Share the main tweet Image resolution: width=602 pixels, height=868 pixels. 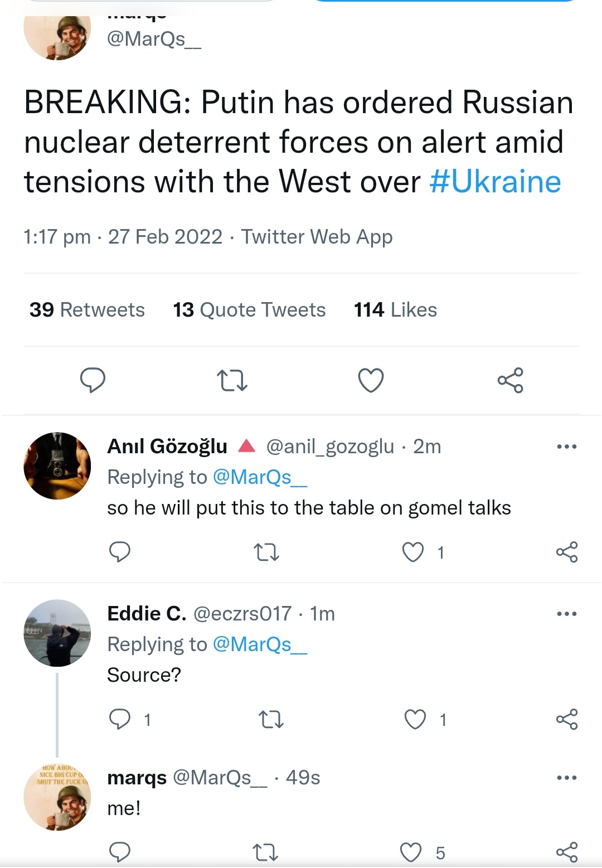pyautogui.click(x=510, y=380)
